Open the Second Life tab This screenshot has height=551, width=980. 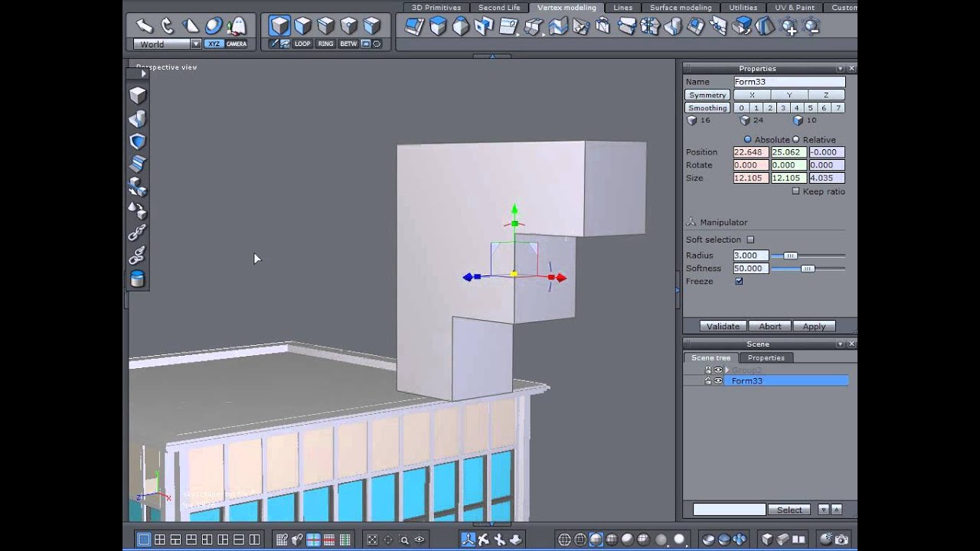coord(499,8)
